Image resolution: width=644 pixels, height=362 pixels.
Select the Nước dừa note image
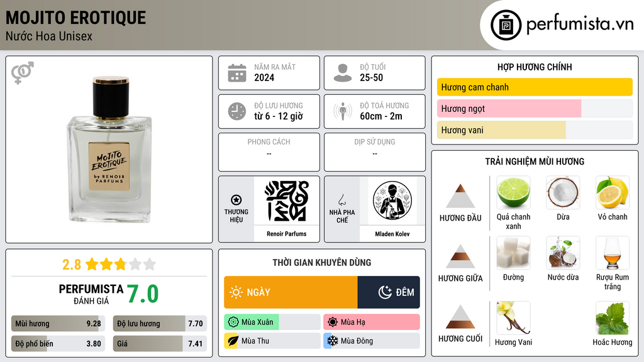coord(563,253)
